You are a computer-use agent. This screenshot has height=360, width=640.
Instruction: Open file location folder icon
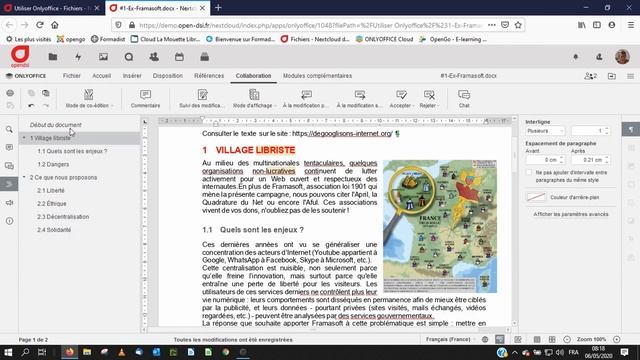coord(611,76)
